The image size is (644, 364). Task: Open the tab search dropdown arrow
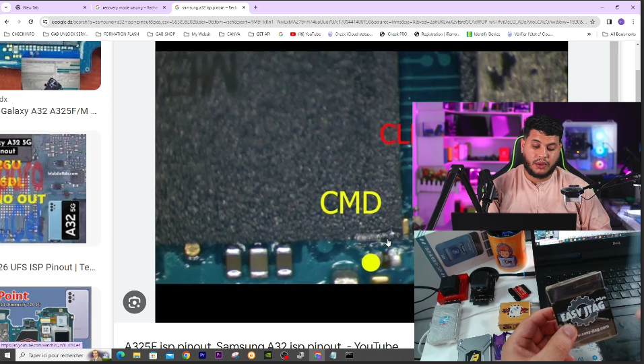pyautogui.click(x=6, y=7)
